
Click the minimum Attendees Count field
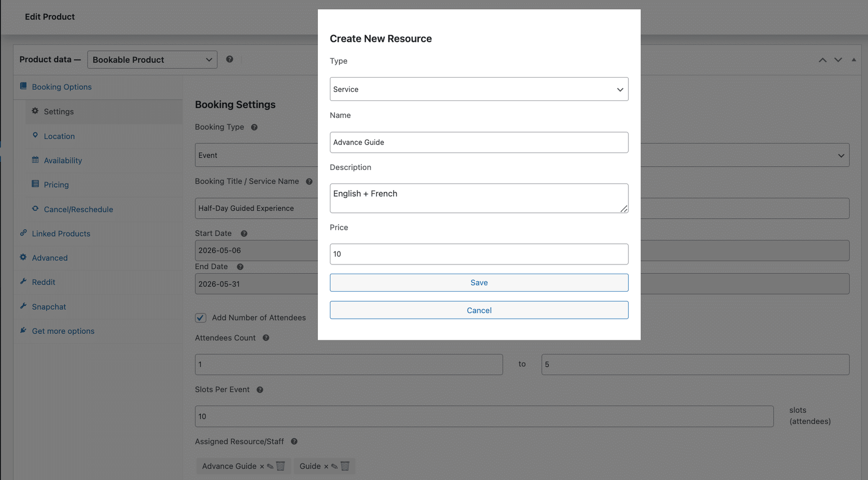coord(349,364)
